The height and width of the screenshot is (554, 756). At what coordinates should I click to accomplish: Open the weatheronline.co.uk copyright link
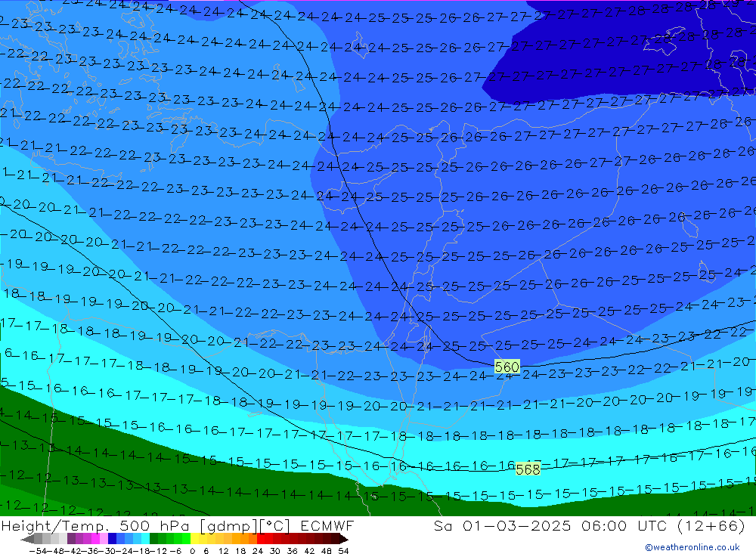point(692,546)
